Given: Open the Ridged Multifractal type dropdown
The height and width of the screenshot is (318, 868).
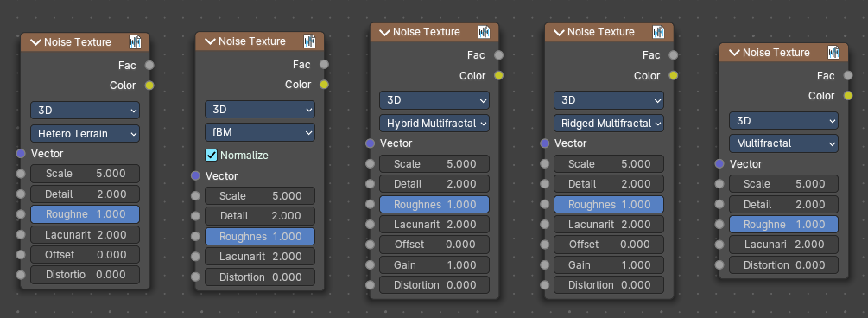Looking at the screenshot, I should click(609, 123).
